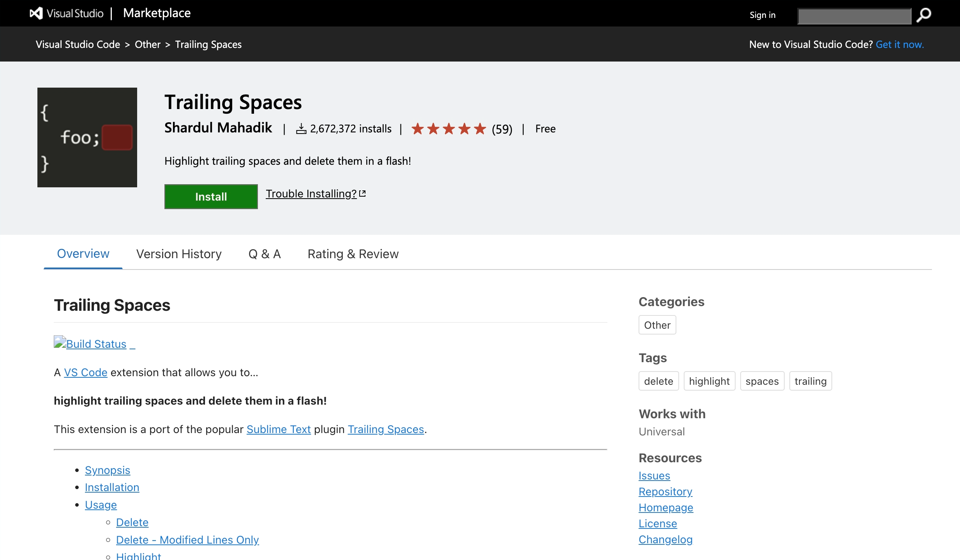Jump to Delete subsection
960x560 pixels.
click(132, 522)
